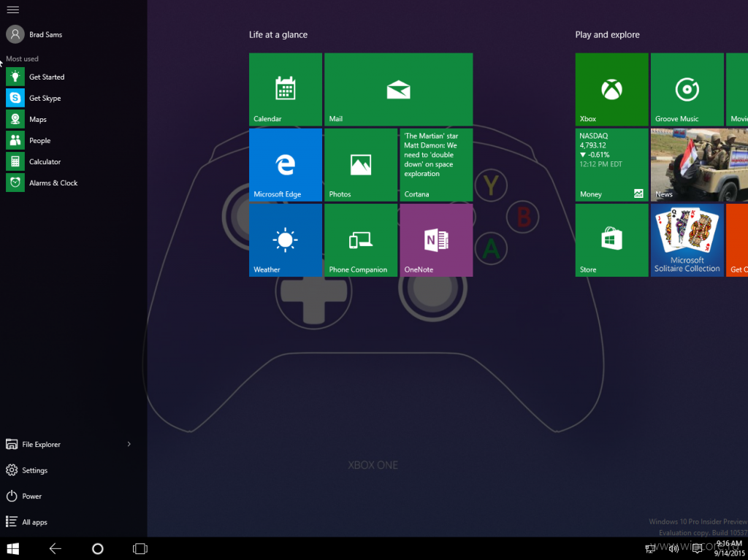Launch Microsoft Solitaire Collection tile
748x560 pixels.
point(687,240)
